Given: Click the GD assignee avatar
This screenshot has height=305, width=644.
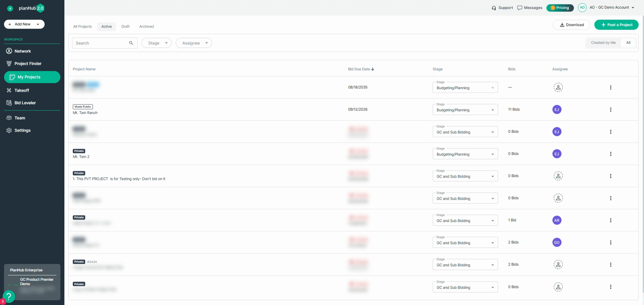Looking at the screenshot, I should [x=557, y=242].
